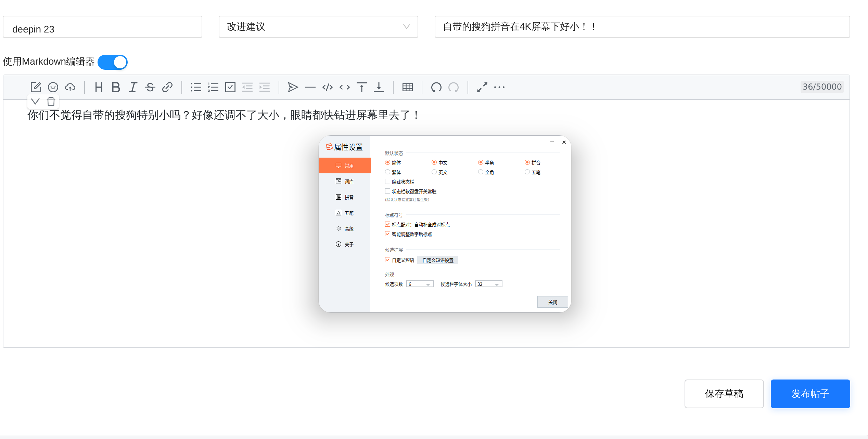
Task: Open the emoji picker icon
Action: point(53,87)
